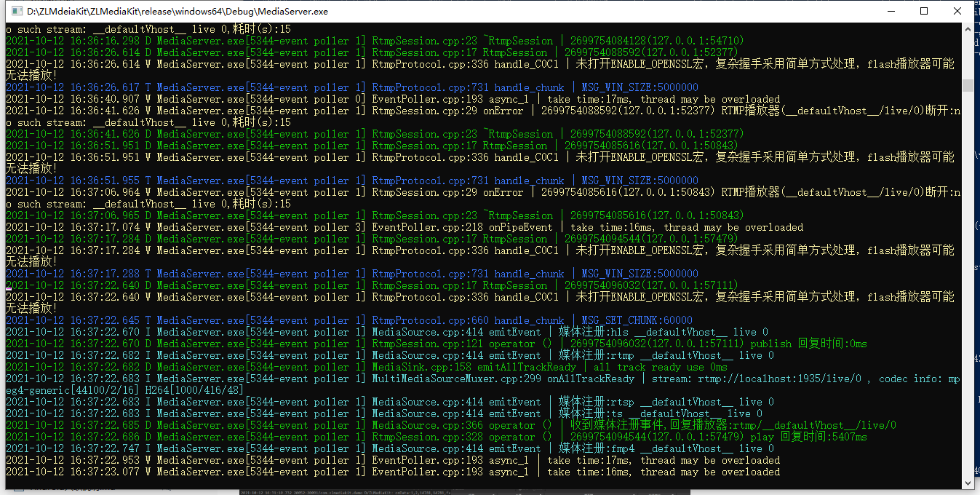Viewport: 980px width, 495px height.
Task: Click the all track ready use 0ms line
Action: tap(367, 367)
